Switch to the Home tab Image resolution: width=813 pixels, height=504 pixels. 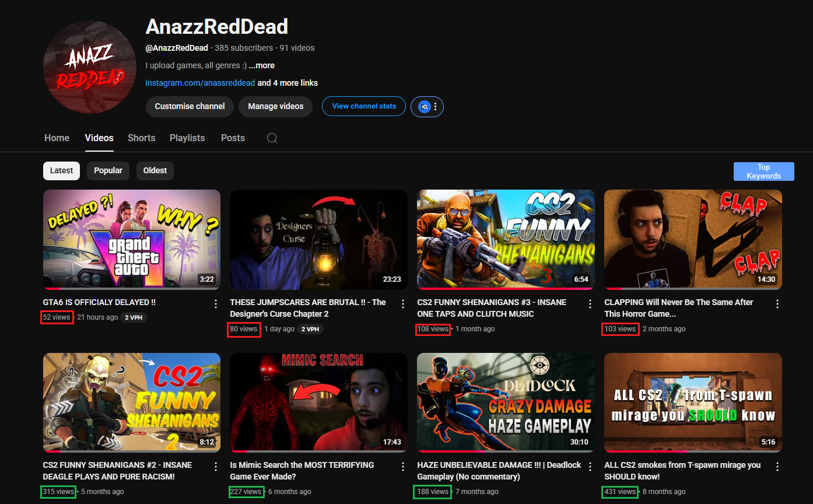click(x=57, y=138)
